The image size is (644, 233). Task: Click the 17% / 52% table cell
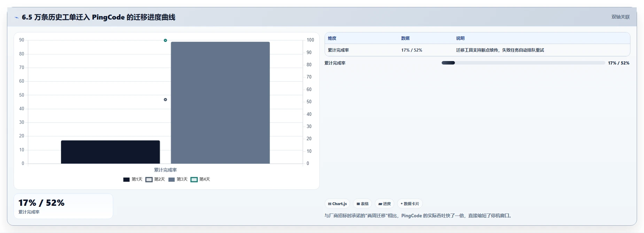411,50
